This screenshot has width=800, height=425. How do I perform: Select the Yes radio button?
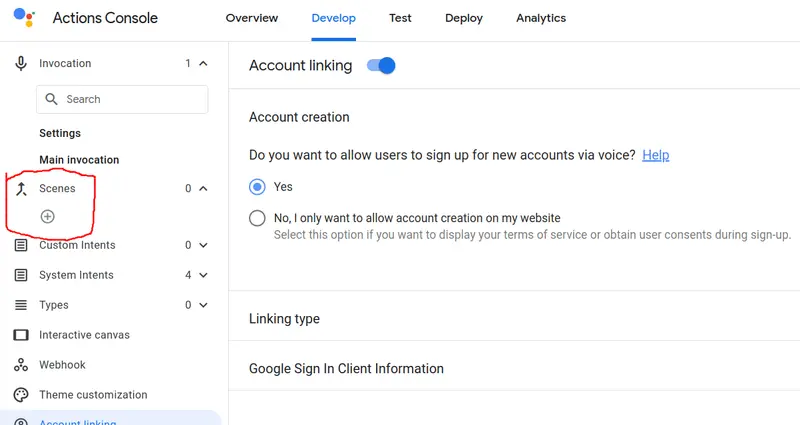click(x=257, y=187)
